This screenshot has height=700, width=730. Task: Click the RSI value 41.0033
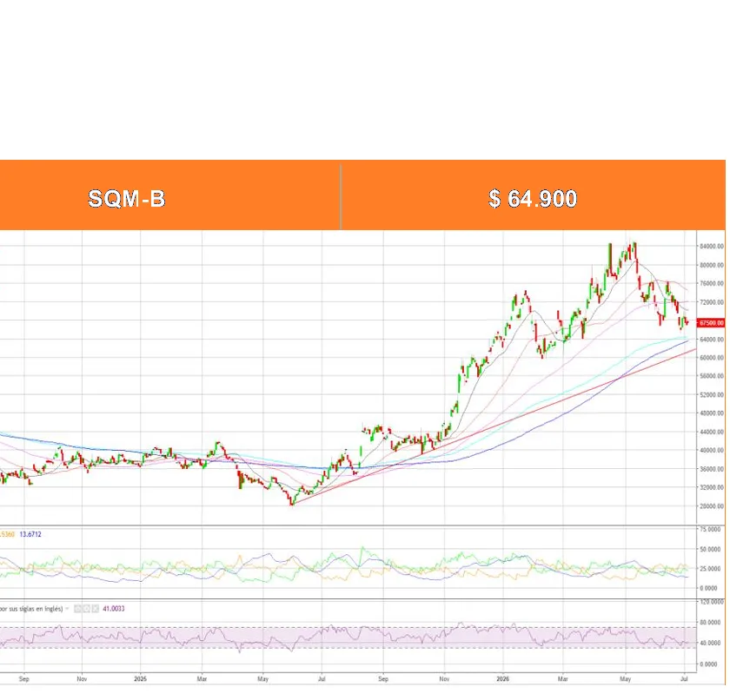point(114,608)
